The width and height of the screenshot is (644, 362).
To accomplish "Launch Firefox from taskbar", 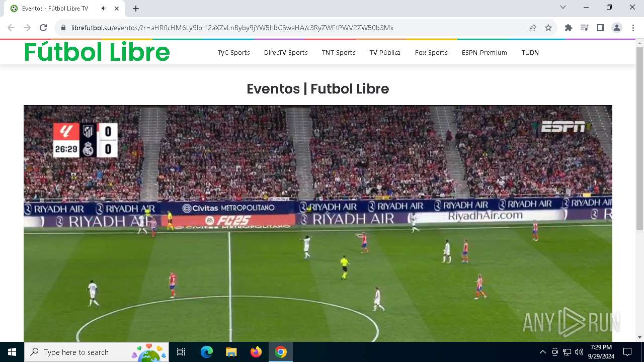I will click(256, 352).
